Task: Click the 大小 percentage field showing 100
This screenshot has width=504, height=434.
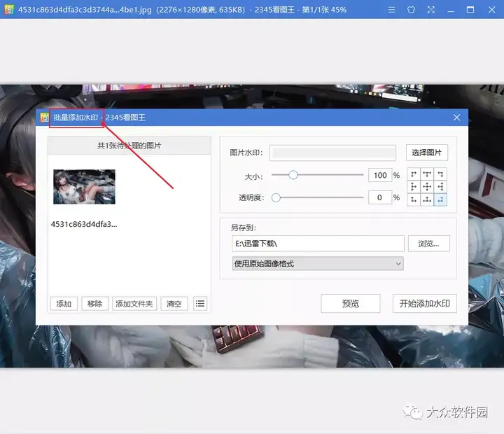Action: coord(380,175)
